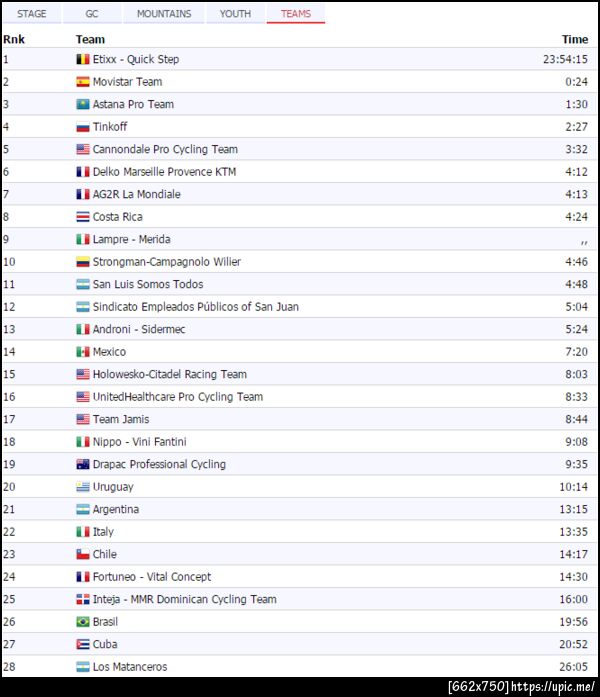Click the leader time 23:54:15
This screenshot has width=600, height=697.
pos(565,59)
